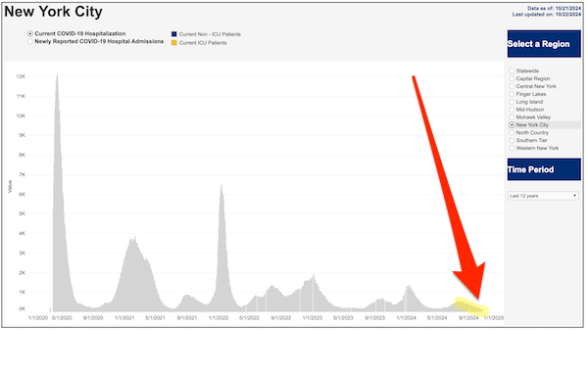Click the 1/1/2022 x-axis date label
This screenshot has height=372, width=588.
tap(219, 318)
